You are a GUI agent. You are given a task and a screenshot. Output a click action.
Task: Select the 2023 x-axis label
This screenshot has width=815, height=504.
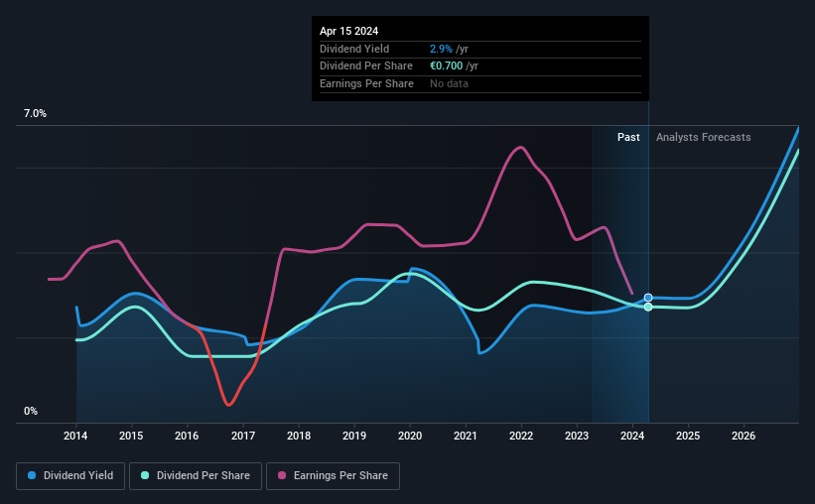click(x=577, y=436)
